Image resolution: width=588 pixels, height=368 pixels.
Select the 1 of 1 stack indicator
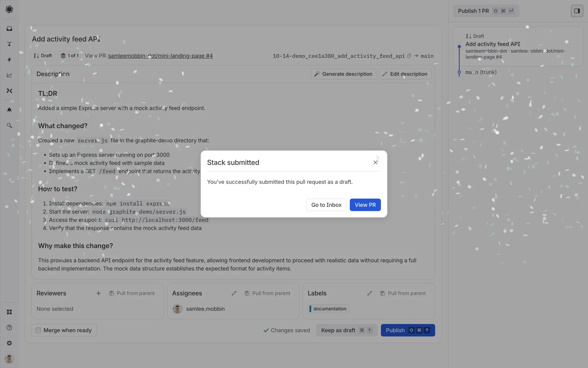click(70, 56)
